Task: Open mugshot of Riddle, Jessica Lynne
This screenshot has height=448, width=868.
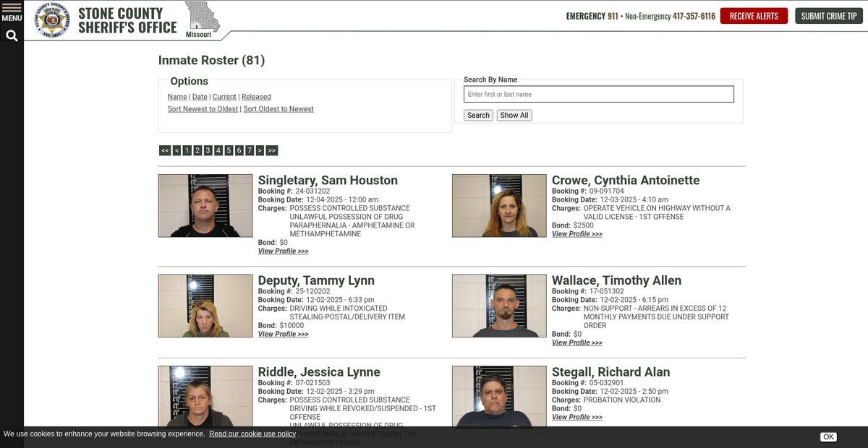Action: click(205, 397)
